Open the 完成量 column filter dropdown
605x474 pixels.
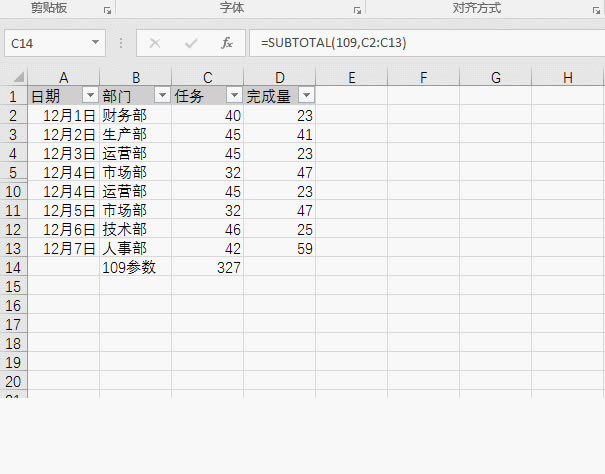click(306, 95)
